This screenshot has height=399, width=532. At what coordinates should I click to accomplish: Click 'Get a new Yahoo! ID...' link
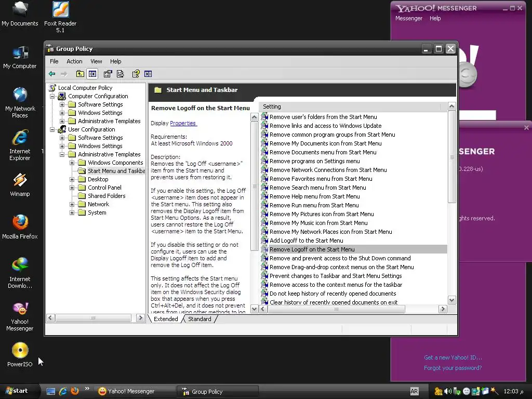point(453,357)
